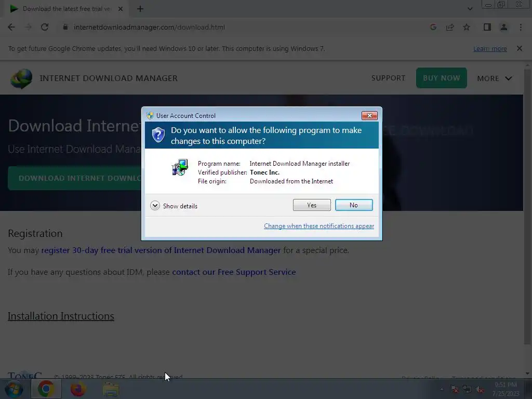Click No in User Account Control dialog
Screen dimensions: 532x399
coord(353,205)
